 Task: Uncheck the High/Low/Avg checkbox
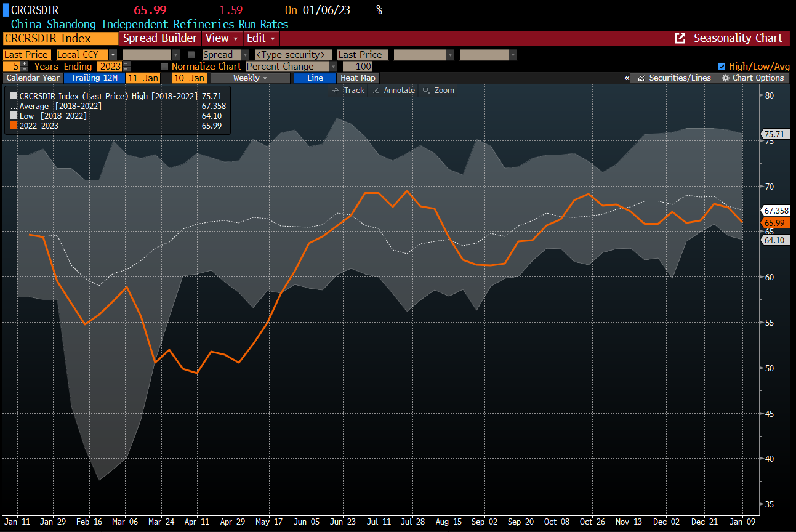[x=722, y=66]
